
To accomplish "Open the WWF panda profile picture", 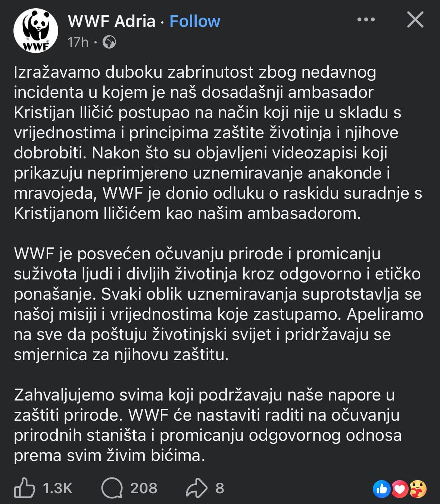I will [35, 31].
